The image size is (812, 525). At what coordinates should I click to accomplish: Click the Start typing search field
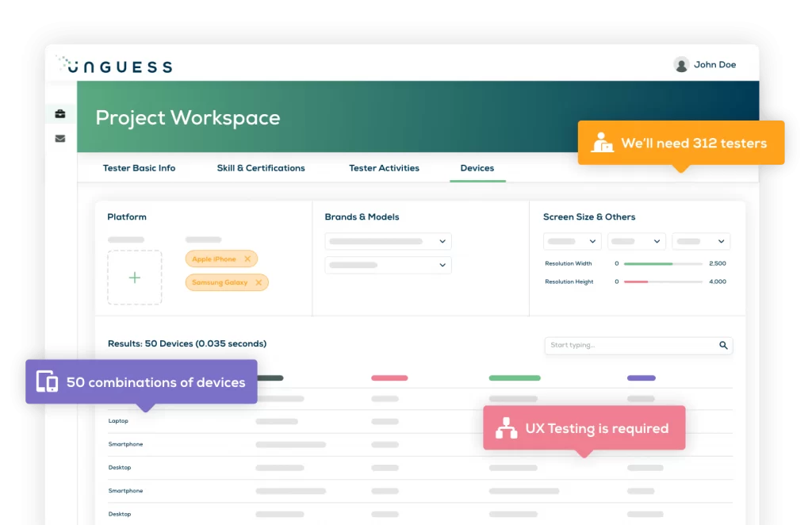(x=630, y=346)
